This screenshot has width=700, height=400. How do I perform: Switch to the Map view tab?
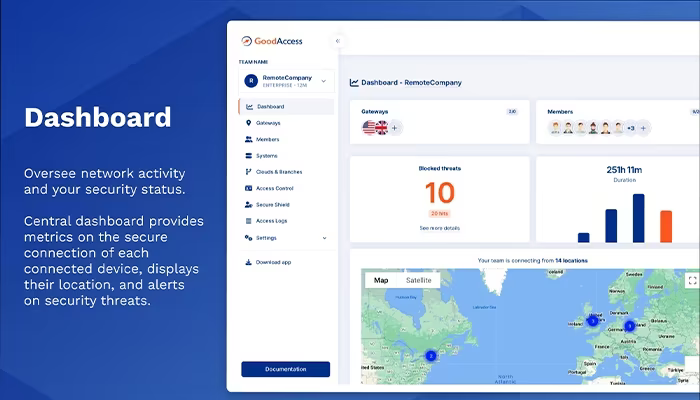[x=381, y=280]
